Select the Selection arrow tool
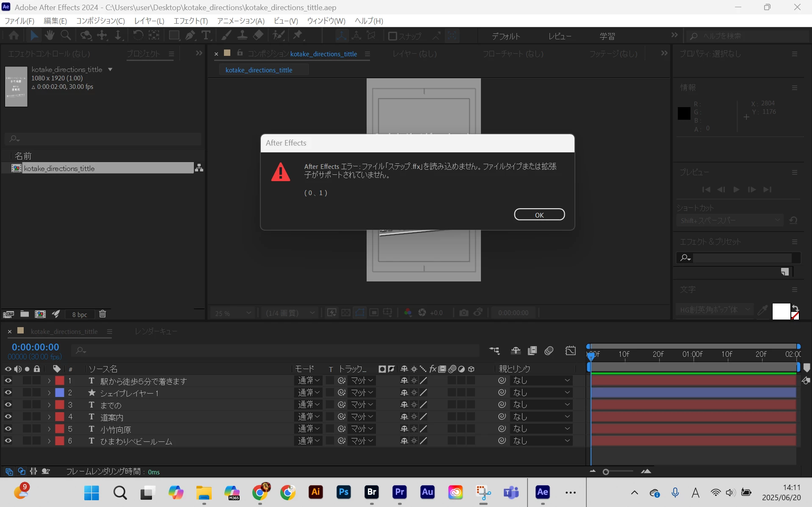The height and width of the screenshot is (507, 812). point(34,36)
